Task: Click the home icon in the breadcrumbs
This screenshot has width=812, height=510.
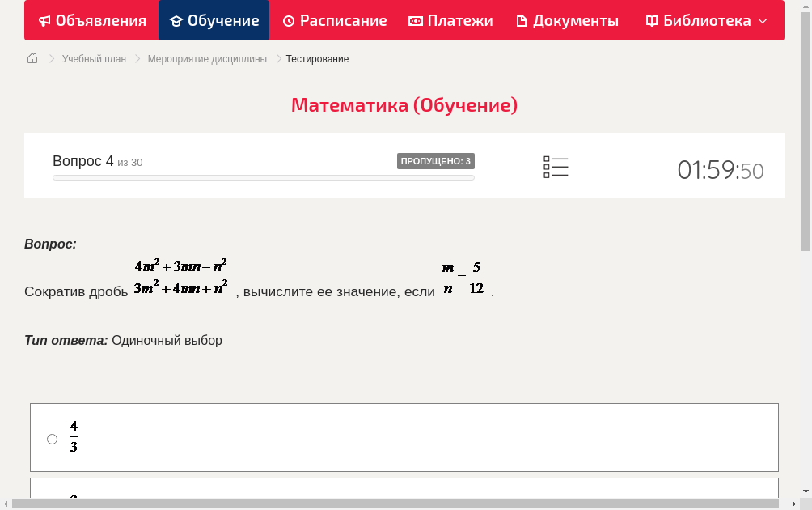Action: tap(32, 58)
